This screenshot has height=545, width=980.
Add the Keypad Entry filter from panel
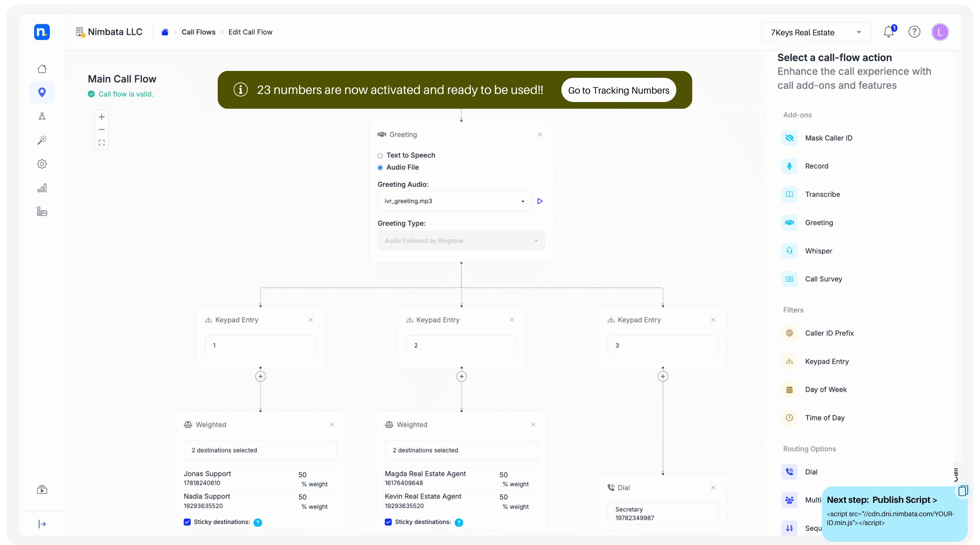tap(816, 362)
